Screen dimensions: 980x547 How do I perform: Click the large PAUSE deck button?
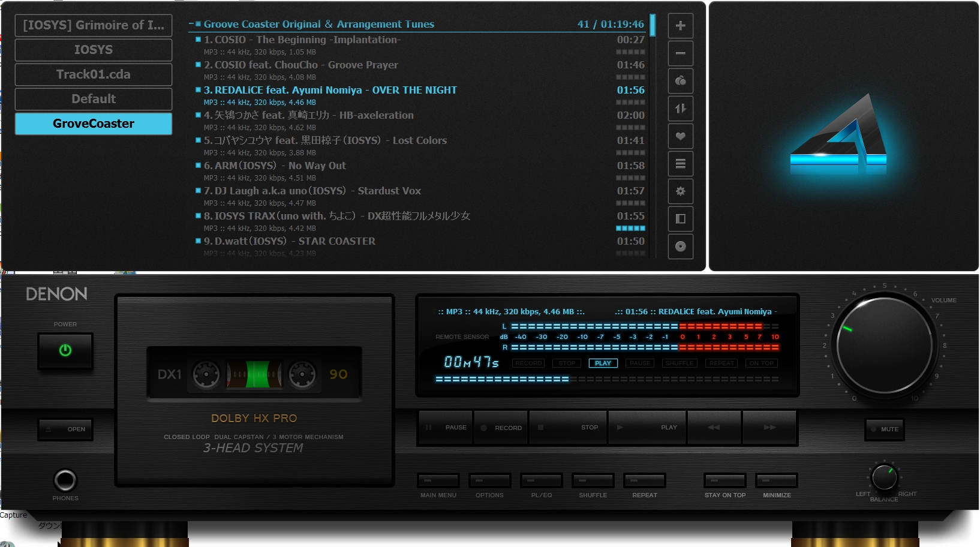click(446, 428)
